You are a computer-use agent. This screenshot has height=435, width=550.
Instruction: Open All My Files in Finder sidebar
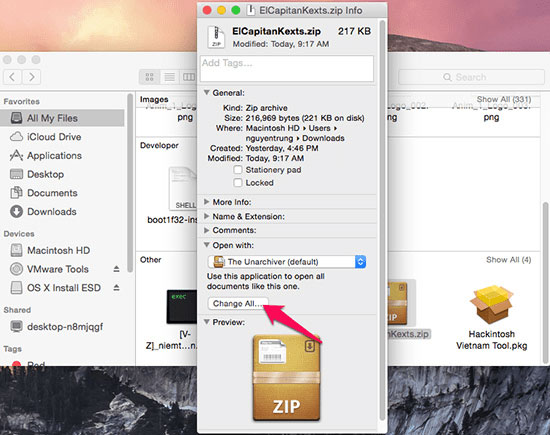(62, 118)
